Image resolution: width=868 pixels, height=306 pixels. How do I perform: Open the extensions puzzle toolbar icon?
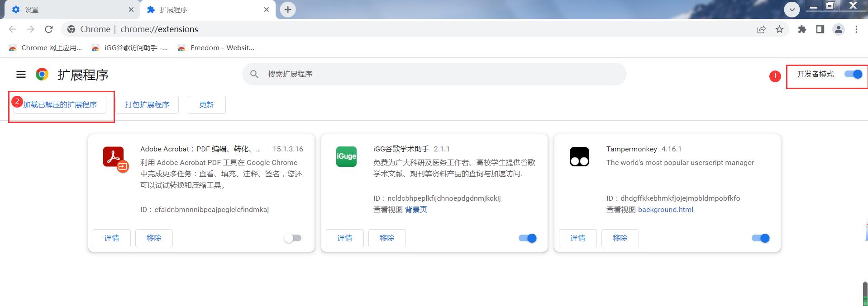click(x=802, y=29)
